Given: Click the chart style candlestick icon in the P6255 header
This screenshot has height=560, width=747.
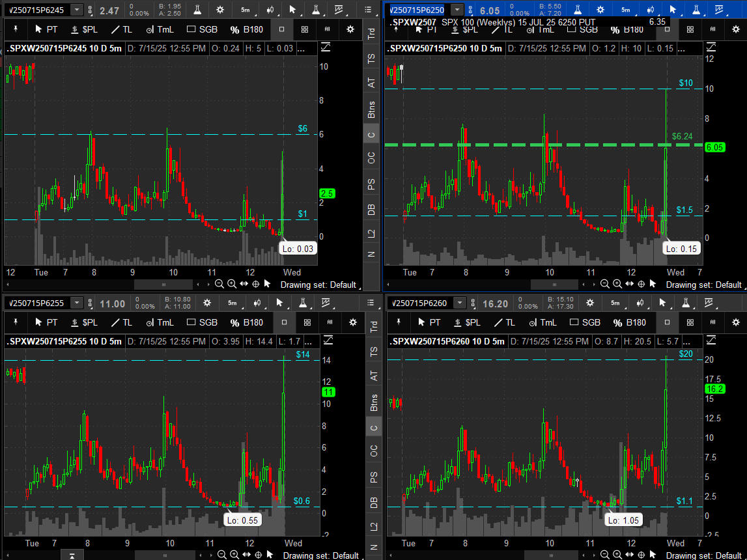Looking at the screenshot, I should [257, 303].
